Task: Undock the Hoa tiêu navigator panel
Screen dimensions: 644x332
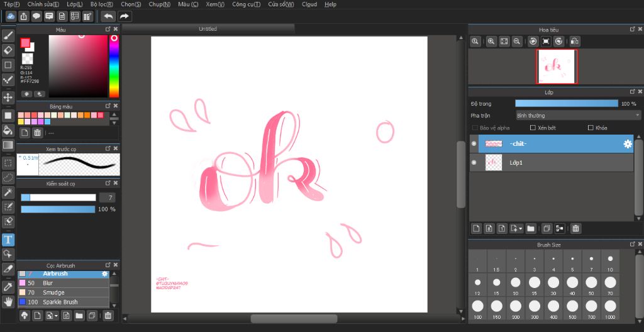Action: coord(633,29)
